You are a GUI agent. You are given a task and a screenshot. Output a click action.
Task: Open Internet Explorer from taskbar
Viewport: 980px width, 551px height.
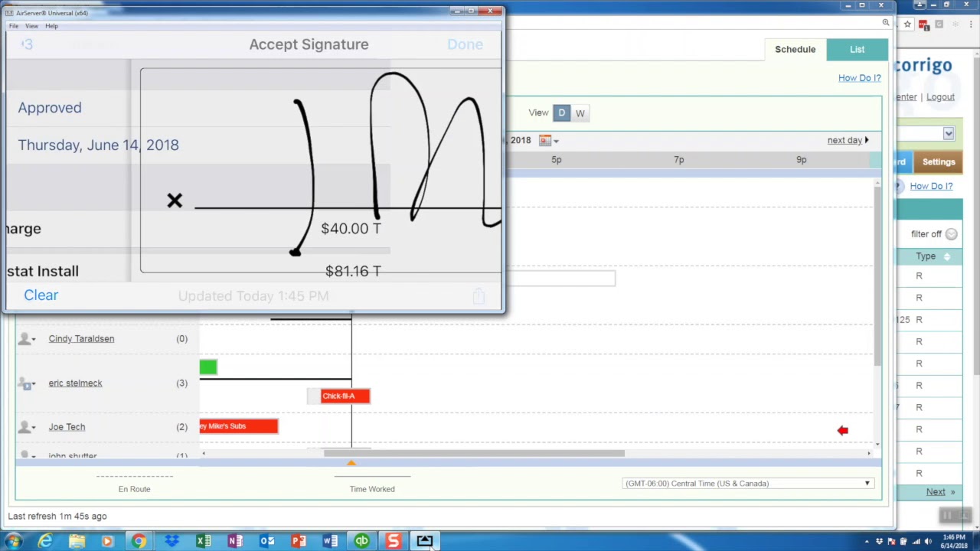coord(45,541)
